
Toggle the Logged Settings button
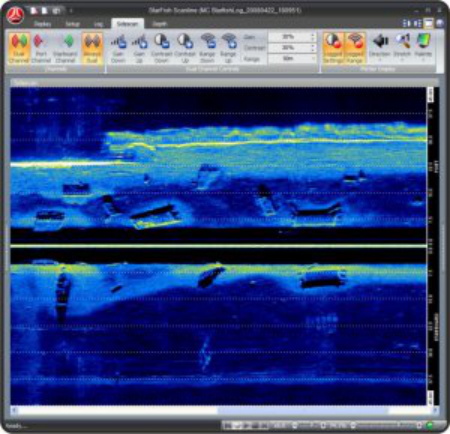333,48
